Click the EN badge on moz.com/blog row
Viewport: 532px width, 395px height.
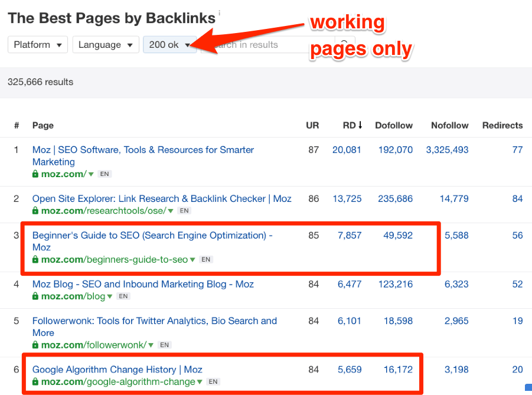tap(123, 296)
